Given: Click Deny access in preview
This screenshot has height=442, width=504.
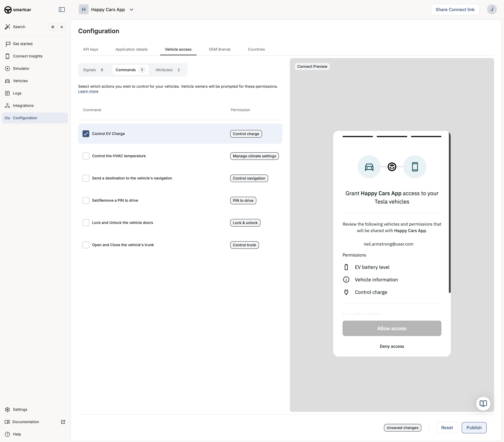Looking at the screenshot, I should tap(392, 346).
